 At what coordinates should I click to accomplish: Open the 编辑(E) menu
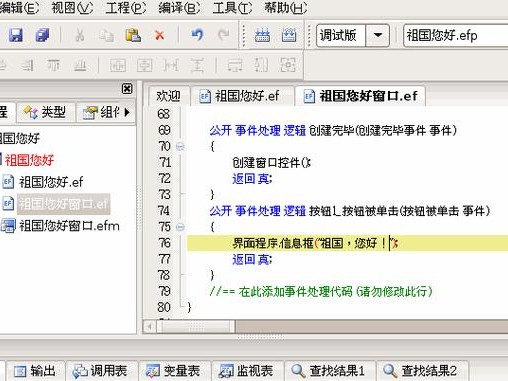[x=19, y=7]
